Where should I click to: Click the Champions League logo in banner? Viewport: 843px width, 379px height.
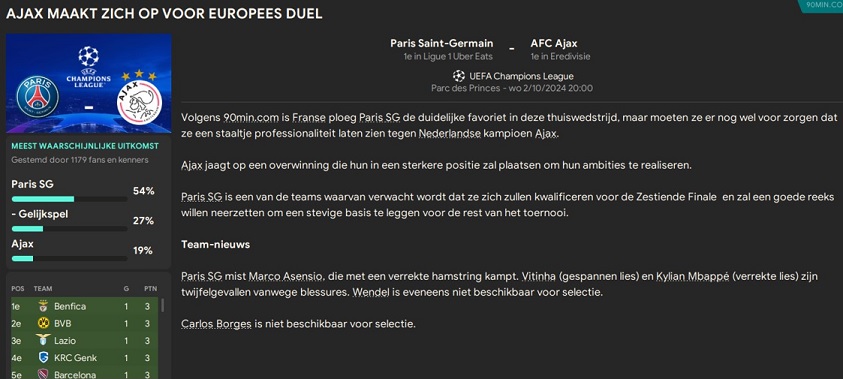click(89, 67)
